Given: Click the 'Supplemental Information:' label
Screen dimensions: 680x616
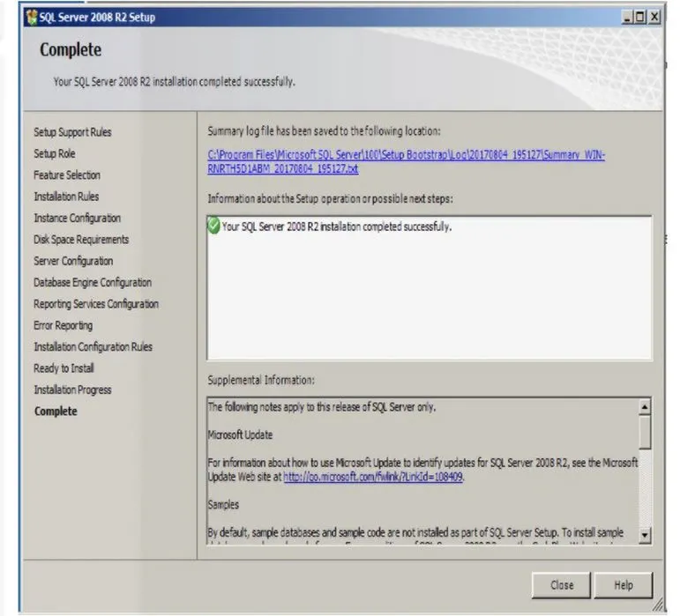Looking at the screenshot, I should point(261,380).
